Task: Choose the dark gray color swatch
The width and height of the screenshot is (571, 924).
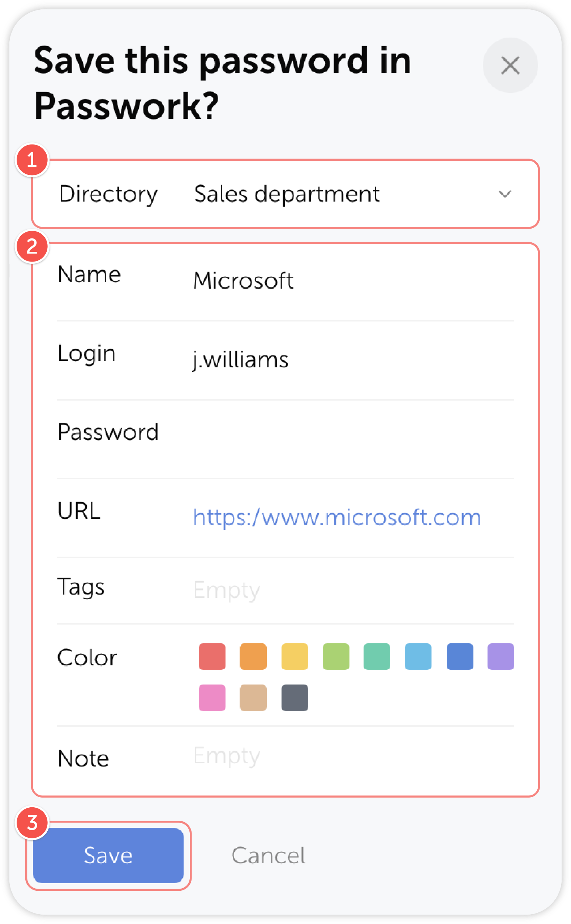Action: tap(295, 698)
